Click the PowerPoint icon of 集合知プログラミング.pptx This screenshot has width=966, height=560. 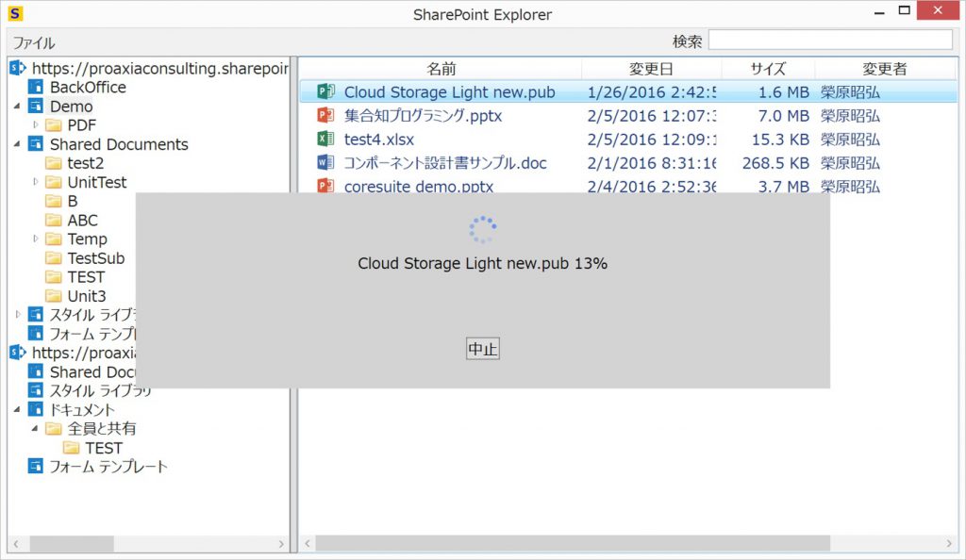tap(325, 115)
